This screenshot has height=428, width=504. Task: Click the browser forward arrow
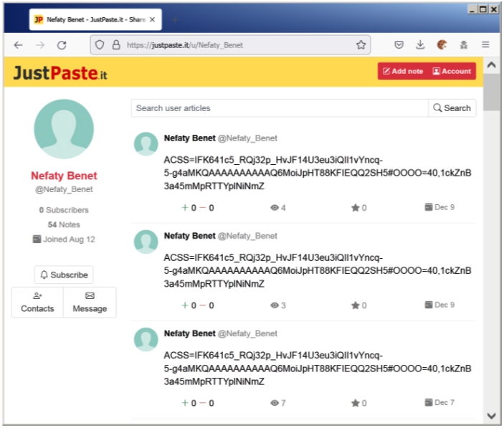click(40, 45)
